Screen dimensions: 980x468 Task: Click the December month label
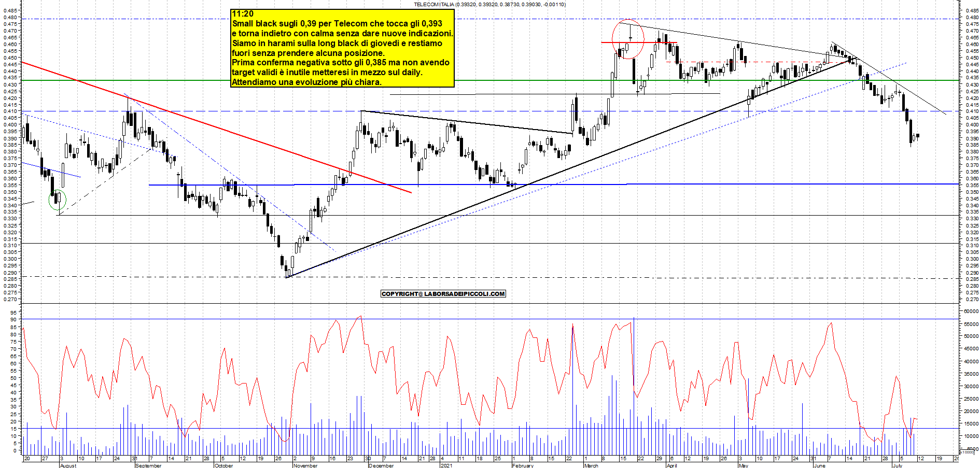pos(381,465)
